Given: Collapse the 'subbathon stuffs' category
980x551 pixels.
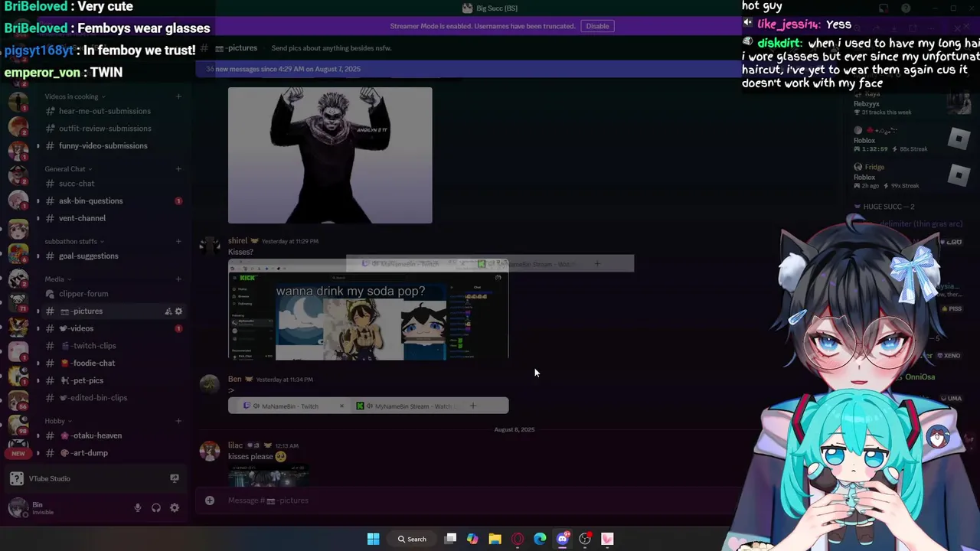Looking at the screenshot, I should click(73, 241).
